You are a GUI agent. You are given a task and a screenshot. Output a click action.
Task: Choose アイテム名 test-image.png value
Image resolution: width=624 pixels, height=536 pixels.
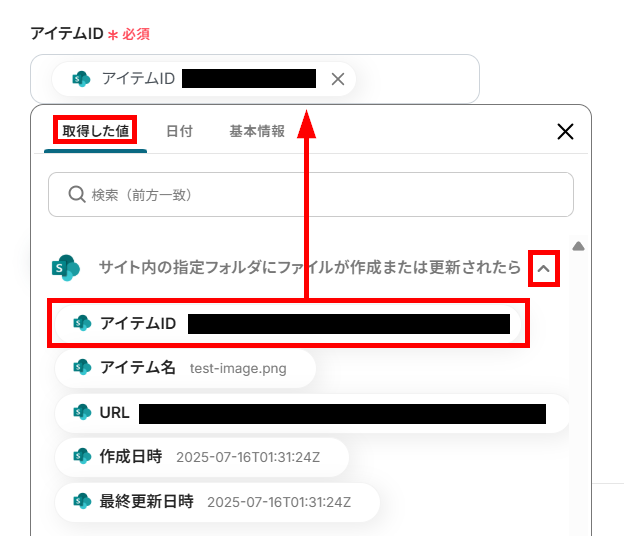point(185,368)
